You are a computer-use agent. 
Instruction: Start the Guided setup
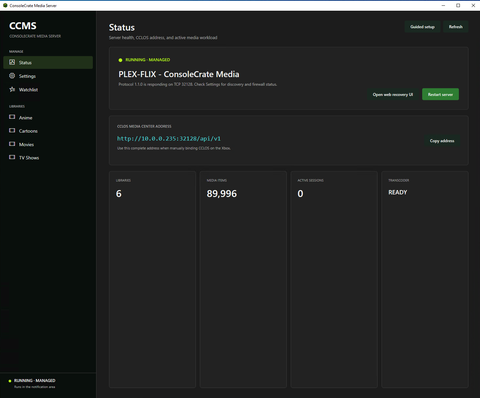(422, 27)
